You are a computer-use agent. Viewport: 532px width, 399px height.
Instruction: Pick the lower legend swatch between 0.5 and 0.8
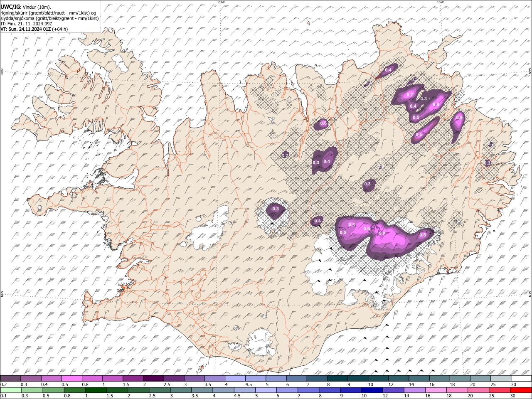pos(53,390)
